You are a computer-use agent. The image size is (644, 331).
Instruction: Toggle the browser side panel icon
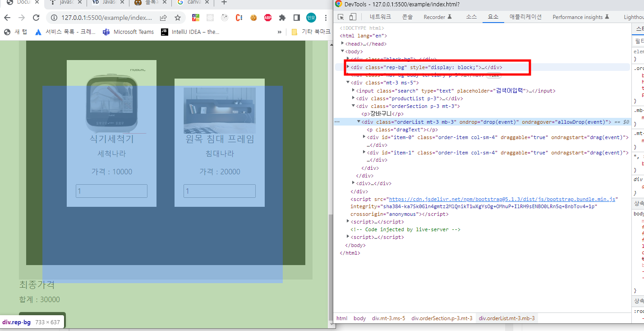pos(297,18)
